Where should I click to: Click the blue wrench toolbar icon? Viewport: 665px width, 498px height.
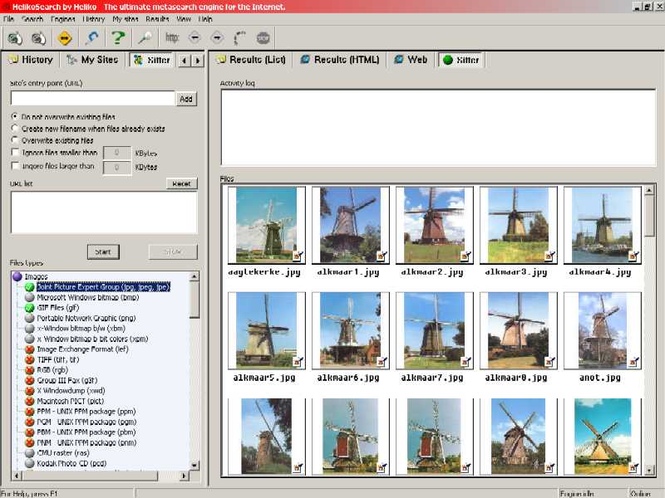(x=92, y=38)
